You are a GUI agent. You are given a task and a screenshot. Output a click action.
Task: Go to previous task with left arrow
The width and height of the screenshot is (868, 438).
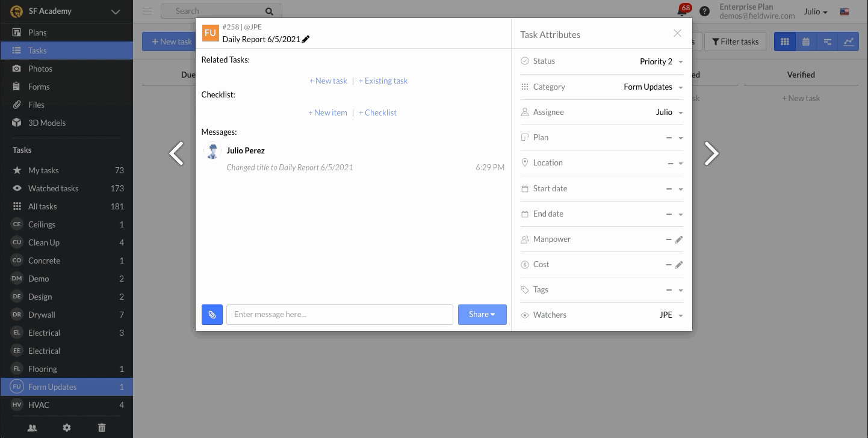[x=176, y=153]
